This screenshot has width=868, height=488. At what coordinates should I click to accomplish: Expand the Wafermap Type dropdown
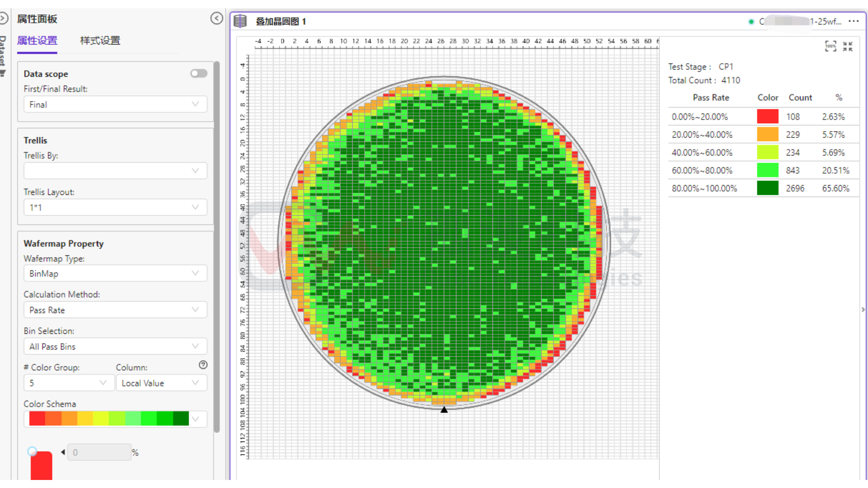click(x=115, y=273)
